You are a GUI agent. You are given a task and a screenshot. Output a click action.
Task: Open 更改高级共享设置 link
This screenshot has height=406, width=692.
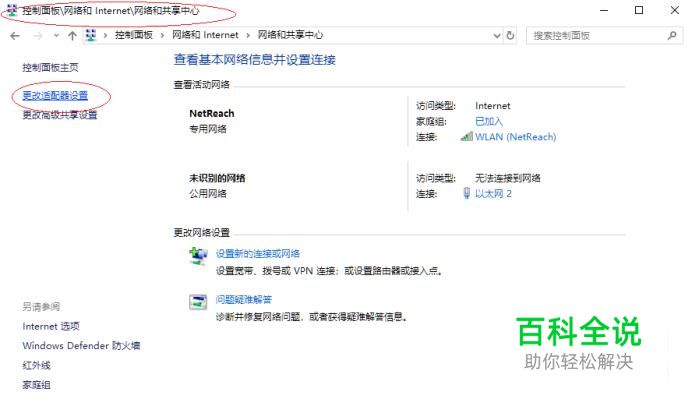(60, 115)
